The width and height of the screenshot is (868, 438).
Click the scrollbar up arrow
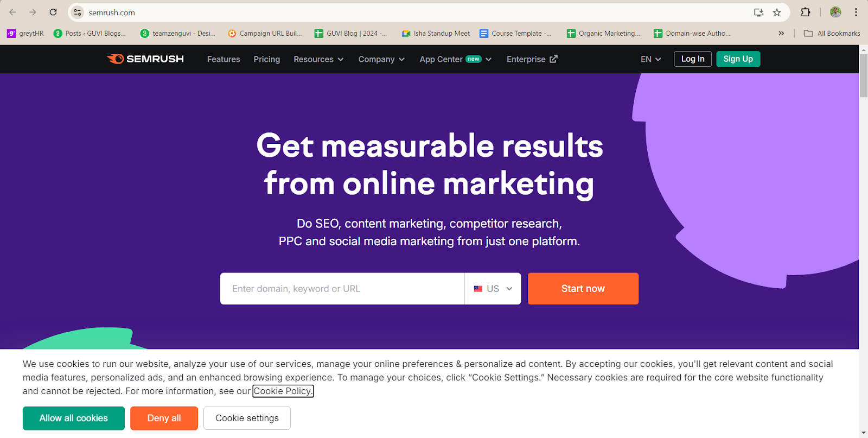864,49
